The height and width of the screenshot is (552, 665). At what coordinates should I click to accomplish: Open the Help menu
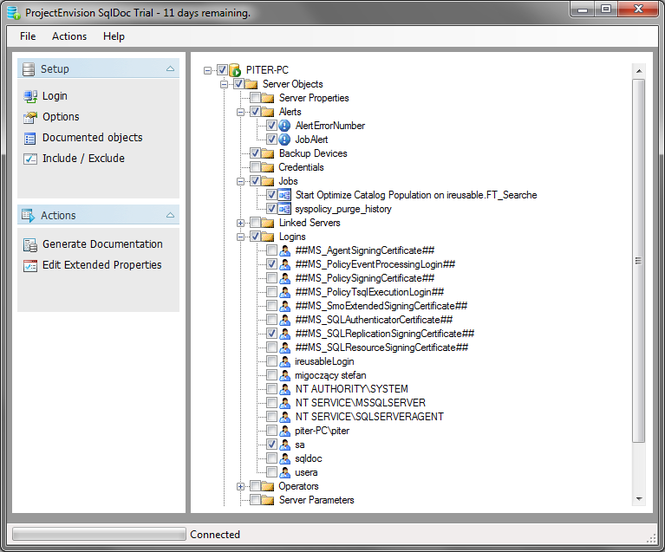pos(114,36)
